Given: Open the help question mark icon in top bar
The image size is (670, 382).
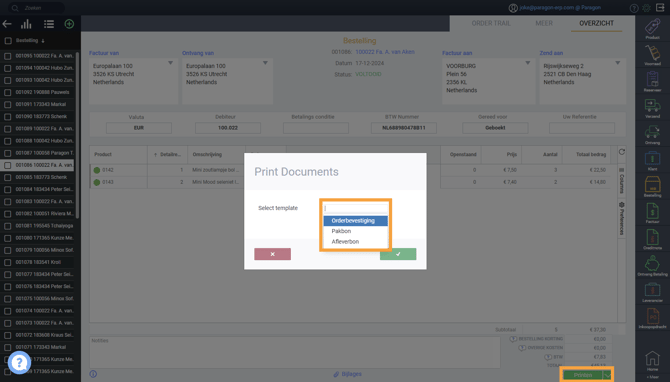Looking at the screenshot, I should click(634, 8).
